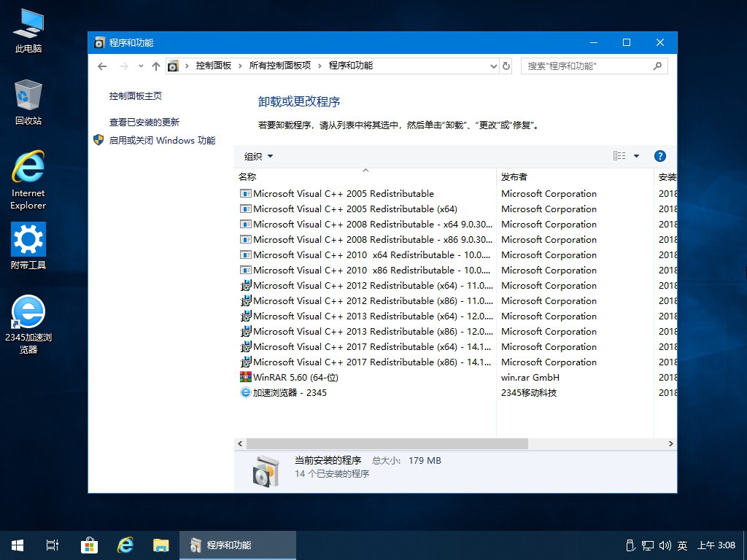This screenshot has width=747, height=560.
Task: Click 所有控制面板项 breadcrumb segment
Action: tap(280, 66)
